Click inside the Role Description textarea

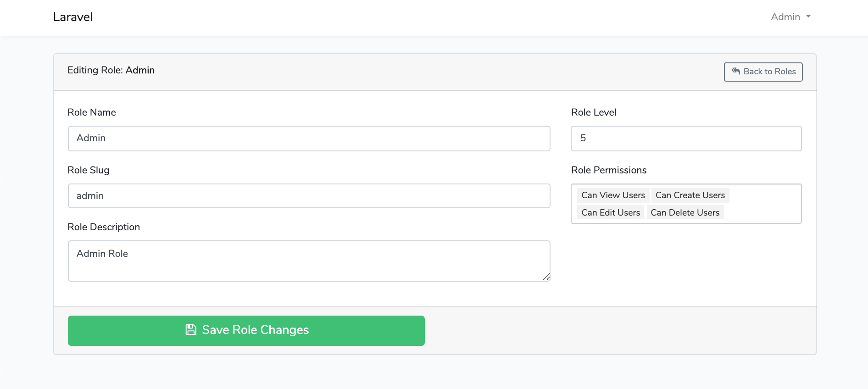coord(309,261)
